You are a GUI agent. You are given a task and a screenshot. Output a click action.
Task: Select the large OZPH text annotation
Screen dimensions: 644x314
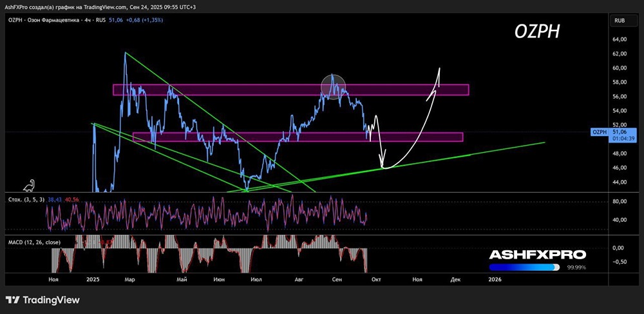coord(537,32)
